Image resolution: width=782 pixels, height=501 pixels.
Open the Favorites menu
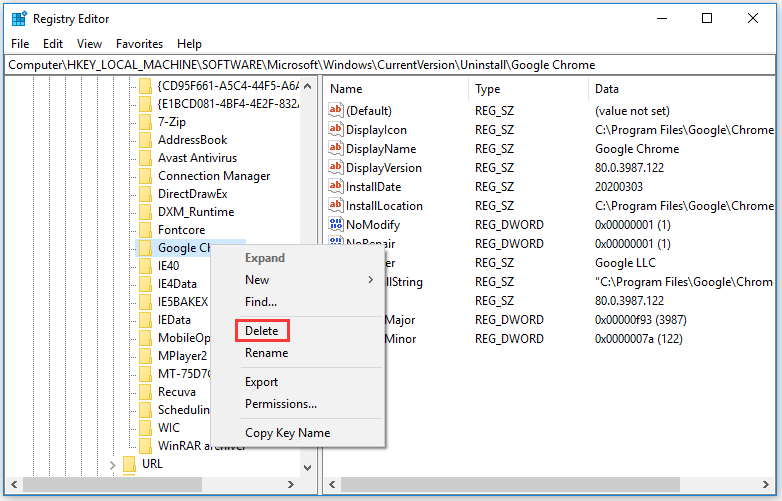pyautogui.click(x=139, y=44)
